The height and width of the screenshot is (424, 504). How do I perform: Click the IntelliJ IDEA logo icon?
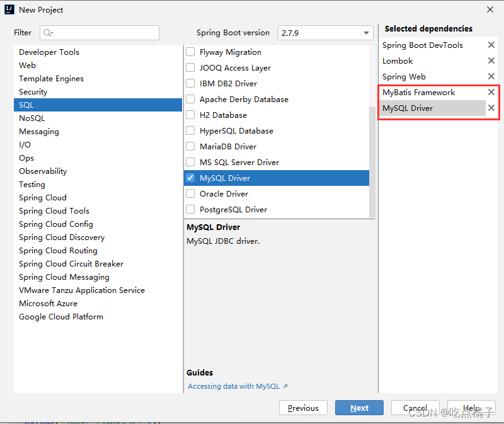(x=9, y=9)
